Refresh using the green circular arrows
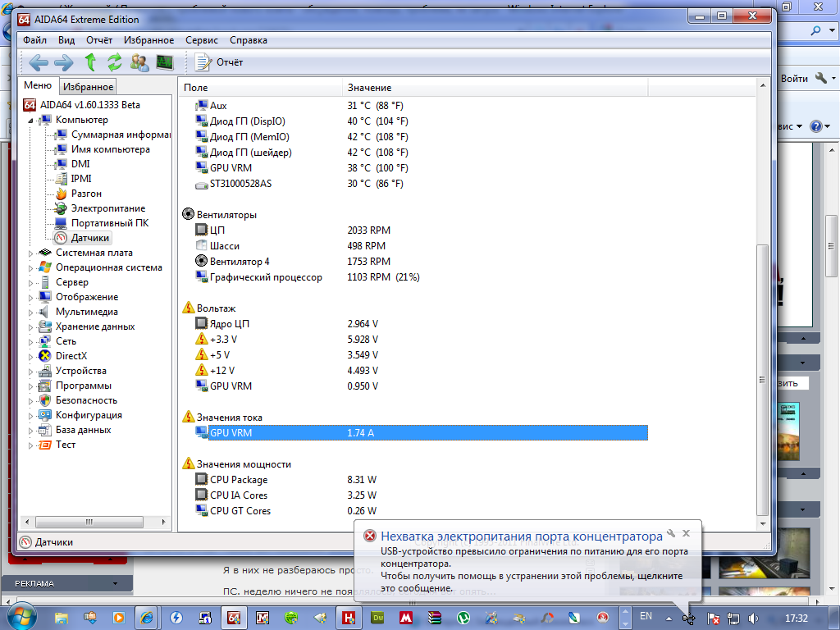This screenshot has height=630, width=840. tap(114, 62)
